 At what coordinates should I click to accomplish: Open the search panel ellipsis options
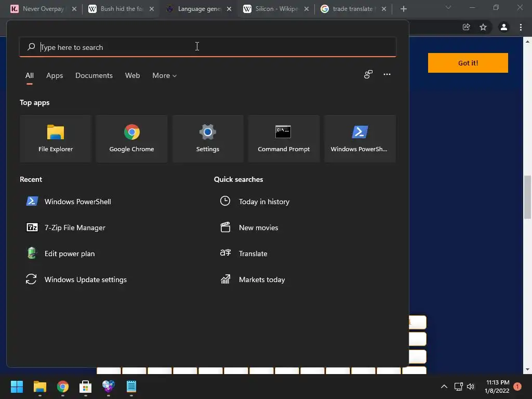[x=387, y=74]
